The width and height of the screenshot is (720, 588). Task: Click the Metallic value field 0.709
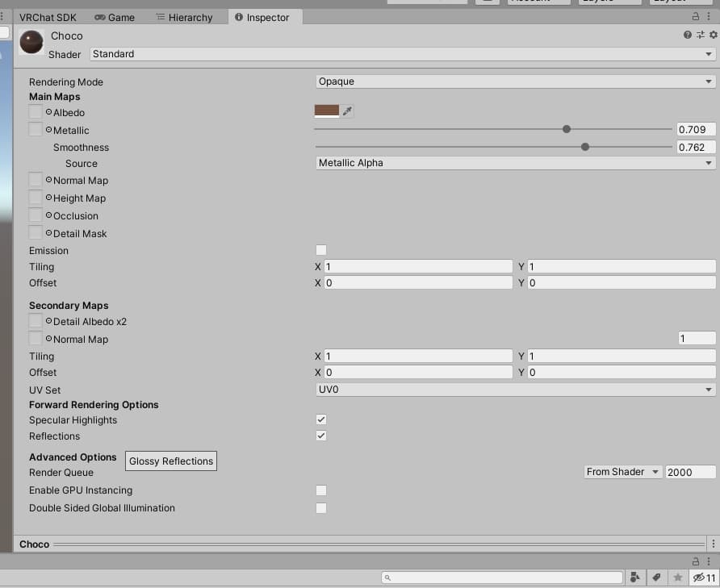coord(696,129)
